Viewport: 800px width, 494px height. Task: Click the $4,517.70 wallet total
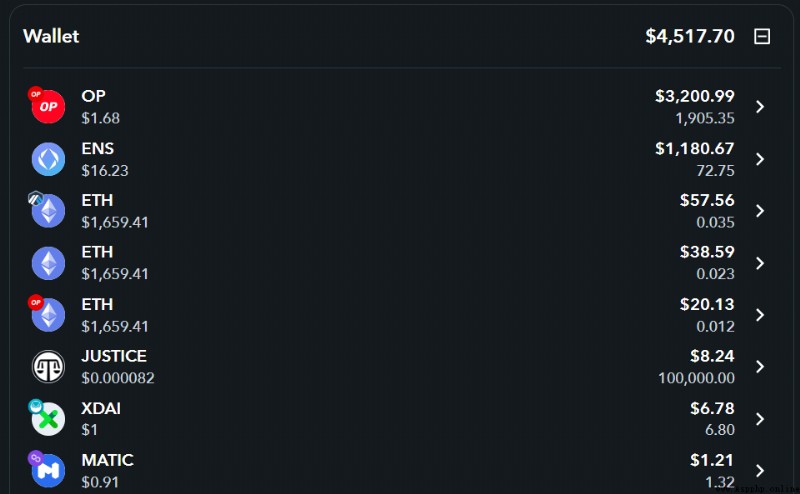690,36
